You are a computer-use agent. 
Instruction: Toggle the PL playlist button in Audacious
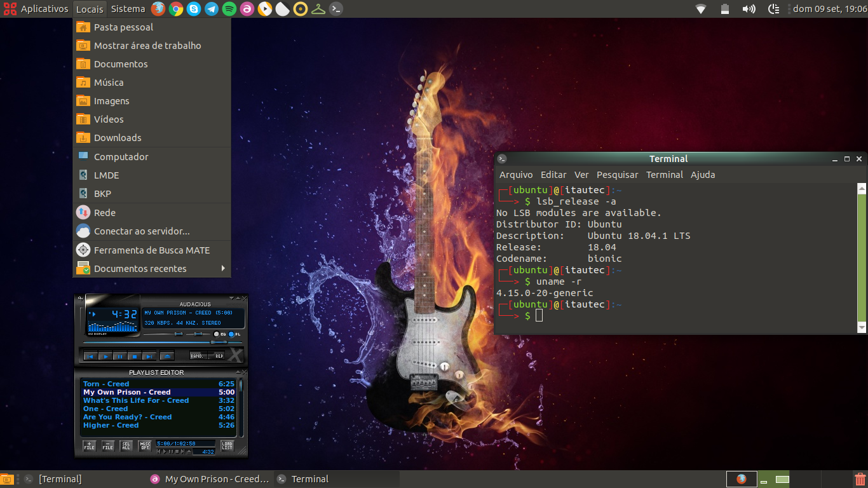coord(234,334)
